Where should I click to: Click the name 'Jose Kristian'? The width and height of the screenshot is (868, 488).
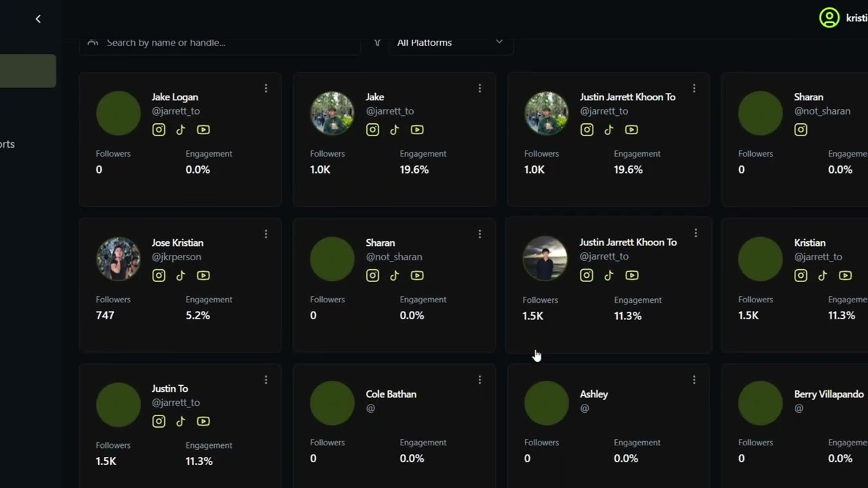pos(178,243)
